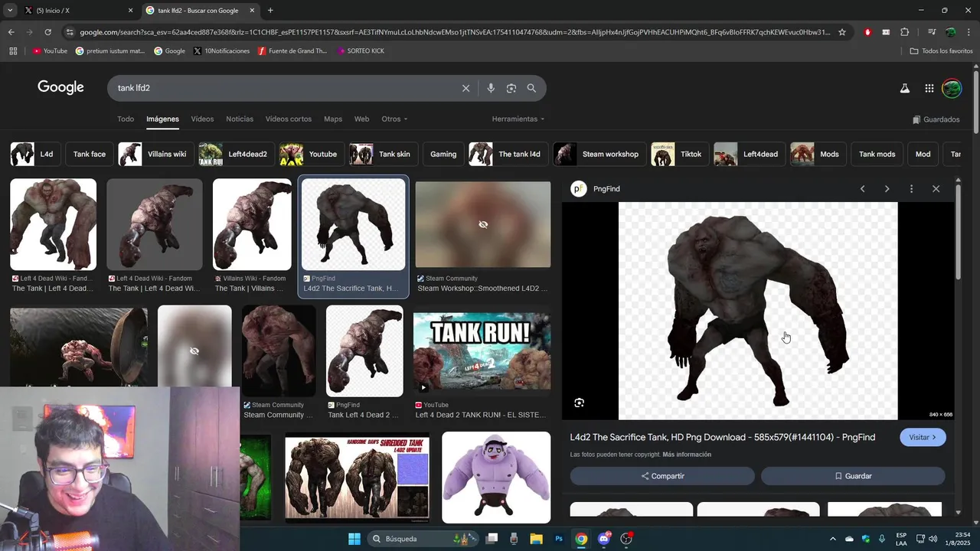
Task: Open Discord from the taskbar
Action: tap(604, 539)
